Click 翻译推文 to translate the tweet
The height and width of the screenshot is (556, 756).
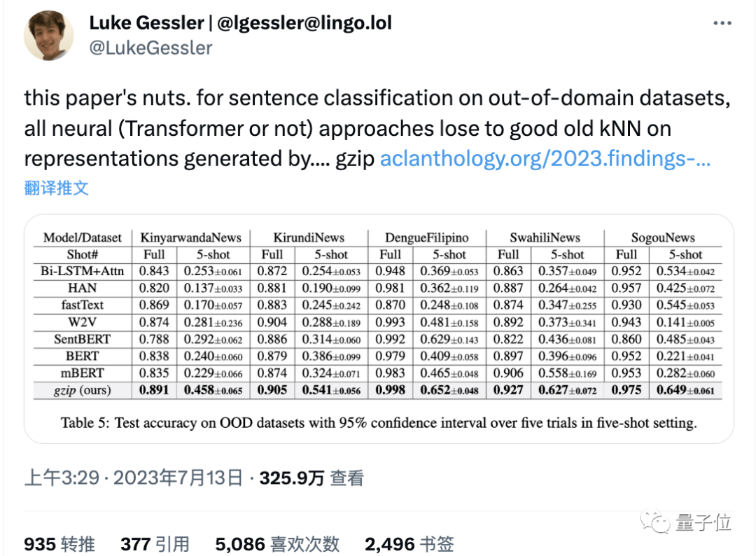[x=57, y=188]
